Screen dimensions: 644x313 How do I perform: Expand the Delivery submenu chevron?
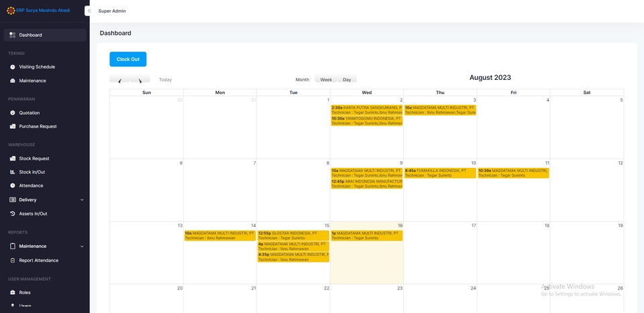82,200
